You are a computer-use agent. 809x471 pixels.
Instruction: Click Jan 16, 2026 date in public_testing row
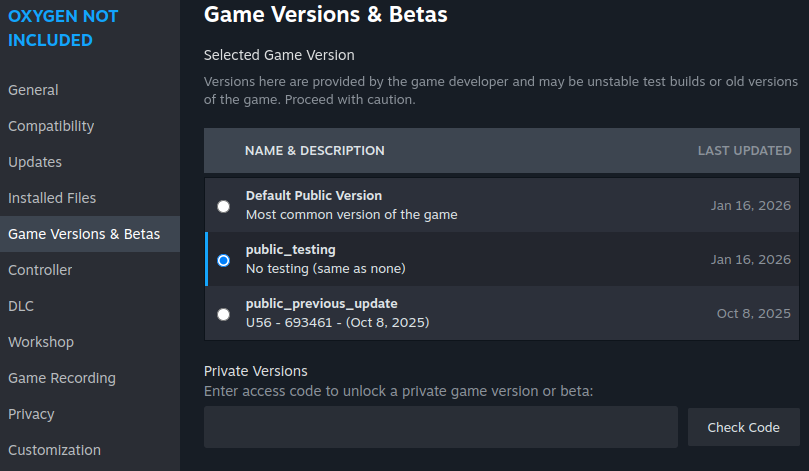click(751, 259)
